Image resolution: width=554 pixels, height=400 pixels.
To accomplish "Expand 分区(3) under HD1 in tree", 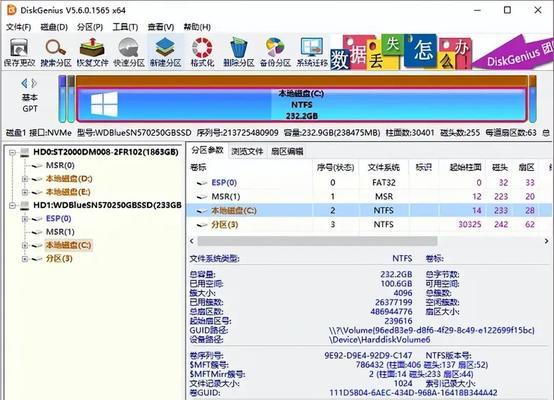I will click(x=25, y=259).
